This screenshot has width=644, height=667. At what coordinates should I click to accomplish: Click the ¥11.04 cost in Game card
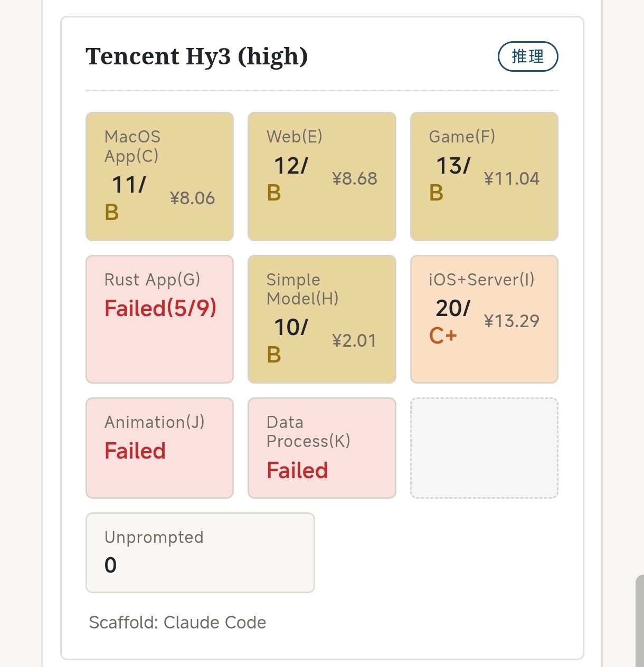click(512, 179)
